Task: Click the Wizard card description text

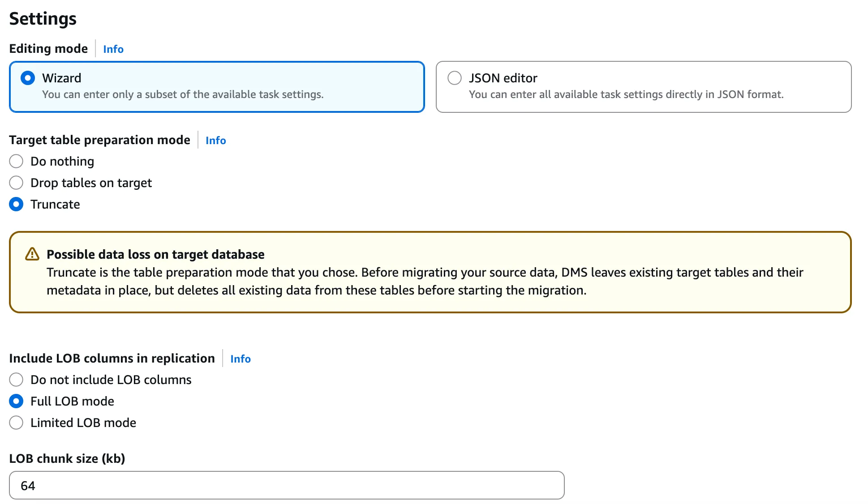Action: pos(183,94)
